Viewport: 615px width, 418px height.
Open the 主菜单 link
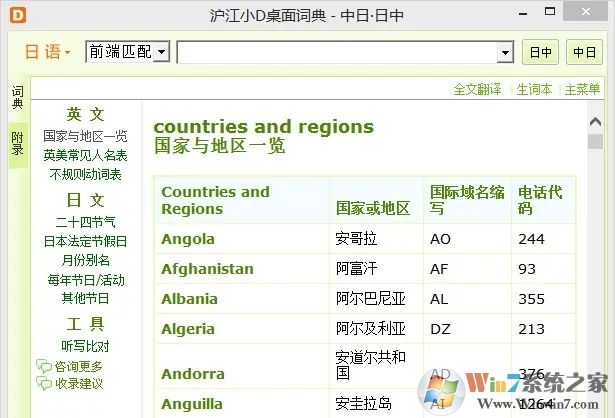click(582, 89)
